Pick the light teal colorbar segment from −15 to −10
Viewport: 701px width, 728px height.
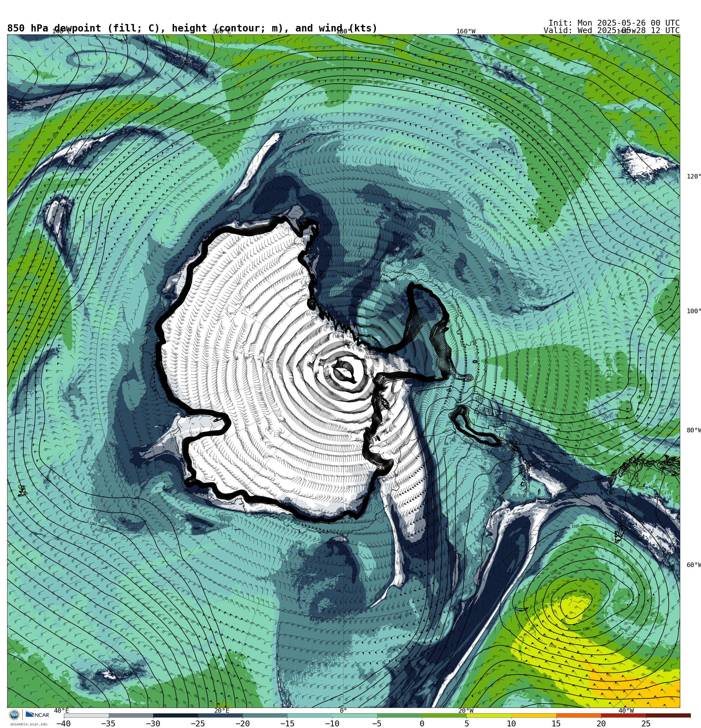point(310,715)
